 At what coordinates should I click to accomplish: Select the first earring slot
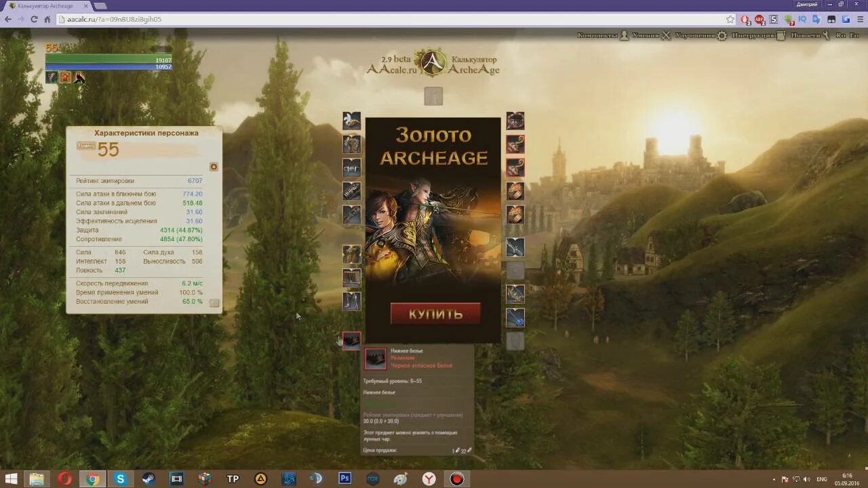[x=515, y=144]
